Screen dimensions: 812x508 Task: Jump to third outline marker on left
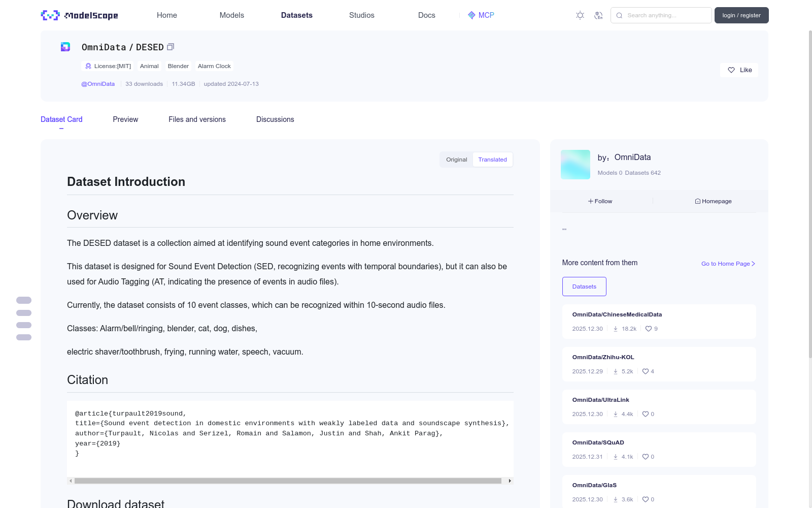pos(24,325)
